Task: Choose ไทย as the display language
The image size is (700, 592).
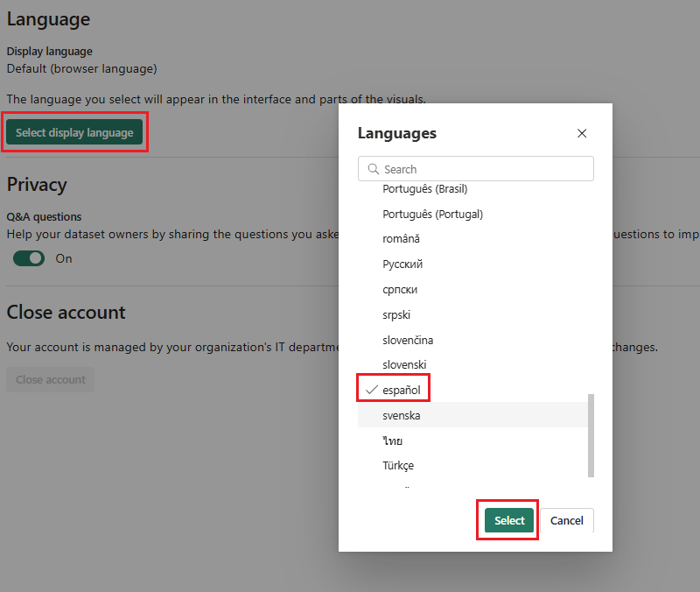Action: (392, 440)
